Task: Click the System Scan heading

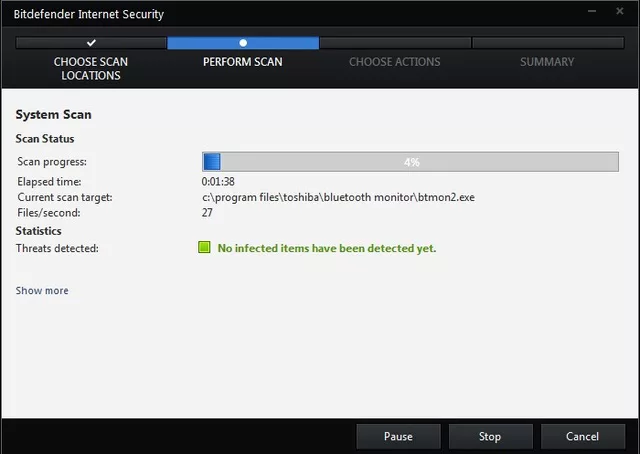Action: [x=53, y=115]
